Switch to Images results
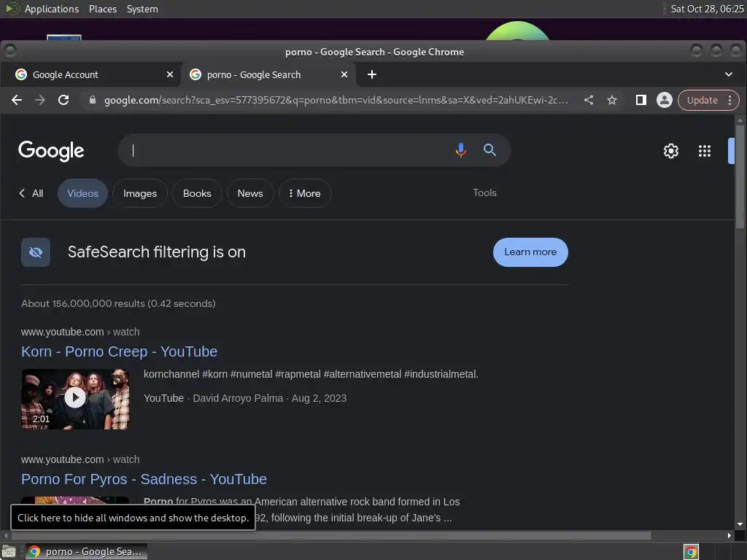Viewport: 747px width, 560px height. click(140, 193)
